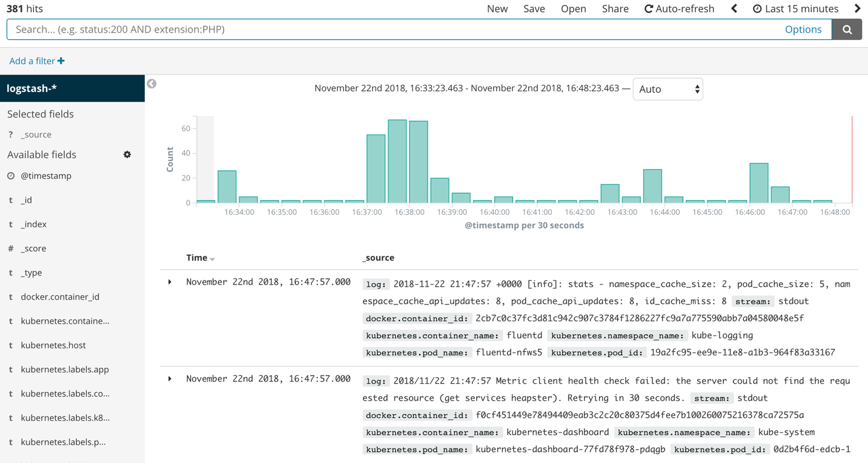
Task: Click the search magnifier button
Action: click(847, 29)
